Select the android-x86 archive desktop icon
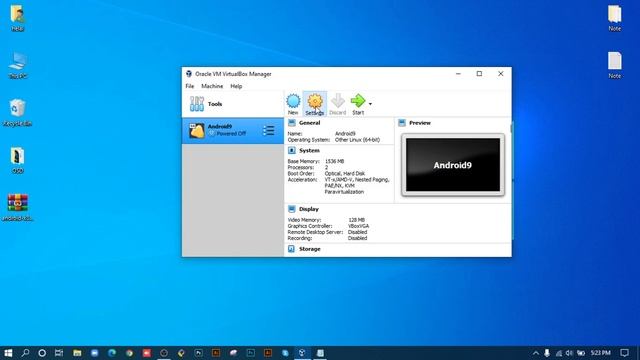Screen dimensions: 640x360 (17, 207)
